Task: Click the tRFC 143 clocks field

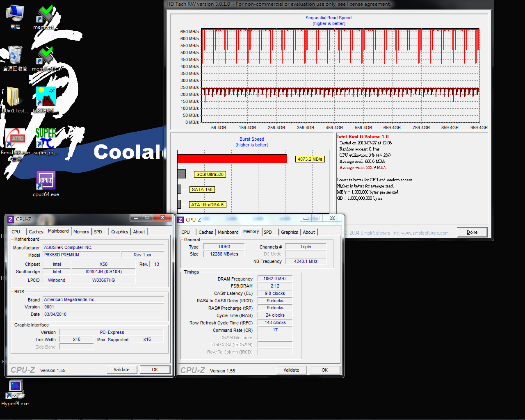Action: tap(275, 322)
